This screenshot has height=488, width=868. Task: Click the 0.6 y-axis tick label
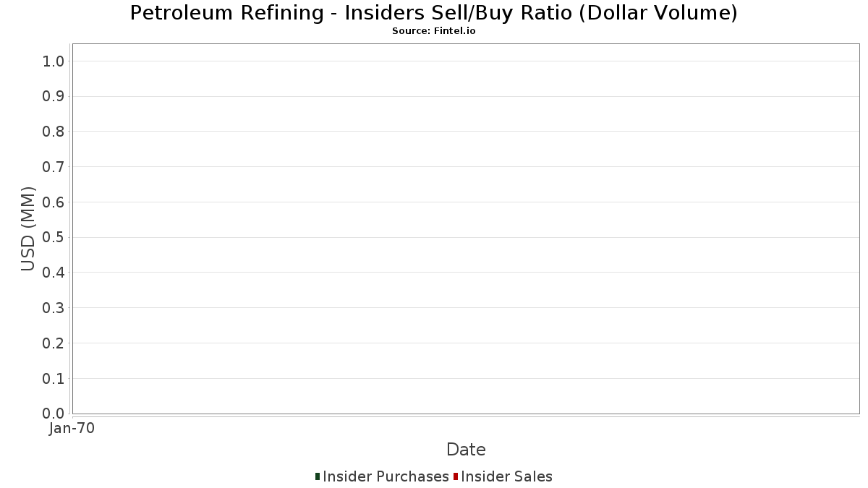coord(54,202)
